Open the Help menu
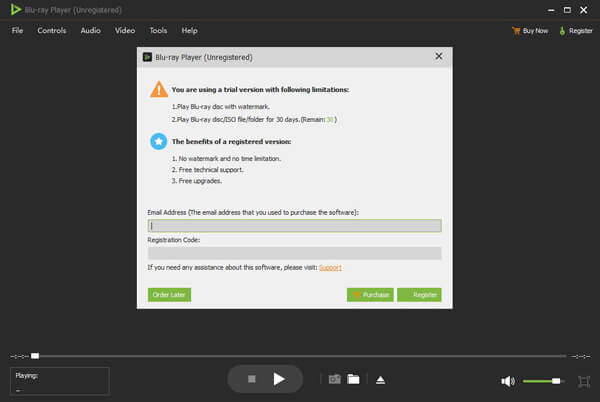The image size is (600, 402). coord(189,31)
